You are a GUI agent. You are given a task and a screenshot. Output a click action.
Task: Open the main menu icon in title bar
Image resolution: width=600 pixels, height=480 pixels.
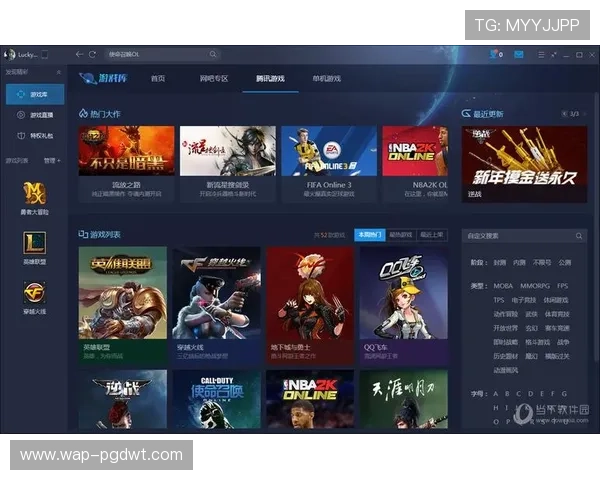click(x=541, y=54)
